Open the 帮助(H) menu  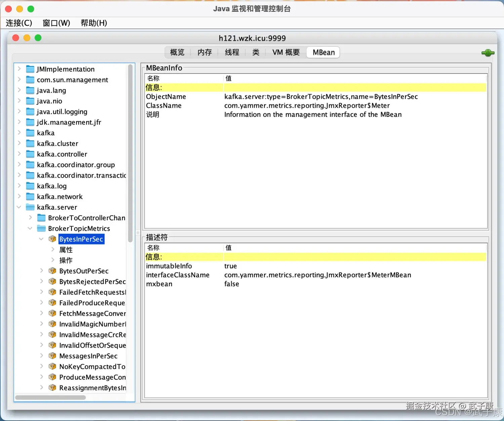coord(94,23)
